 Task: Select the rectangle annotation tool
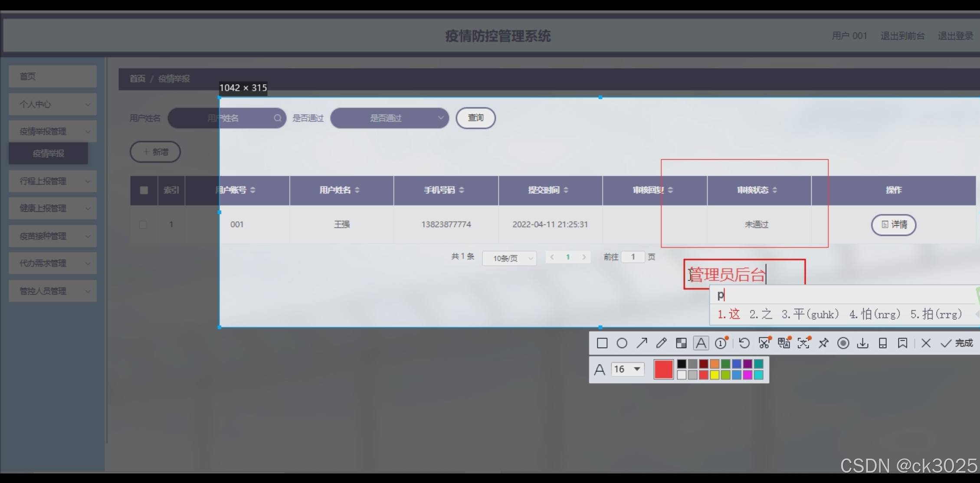click(602, 343)
